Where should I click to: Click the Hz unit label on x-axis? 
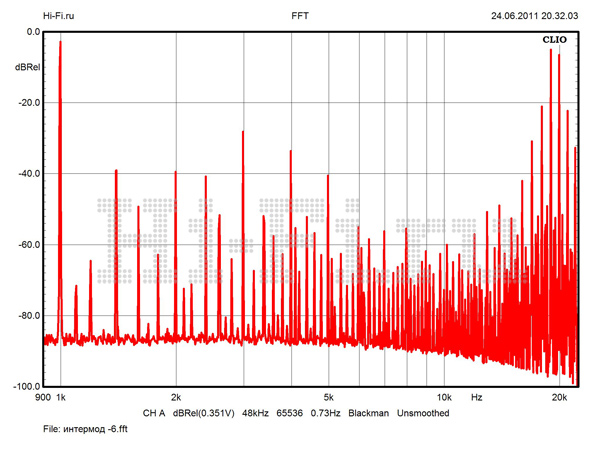tap(477, 398)
